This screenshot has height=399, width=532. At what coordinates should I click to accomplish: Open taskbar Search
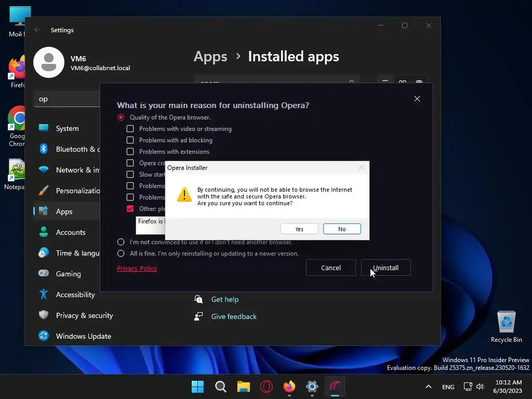pyautogui.click(x=220, y=387)
